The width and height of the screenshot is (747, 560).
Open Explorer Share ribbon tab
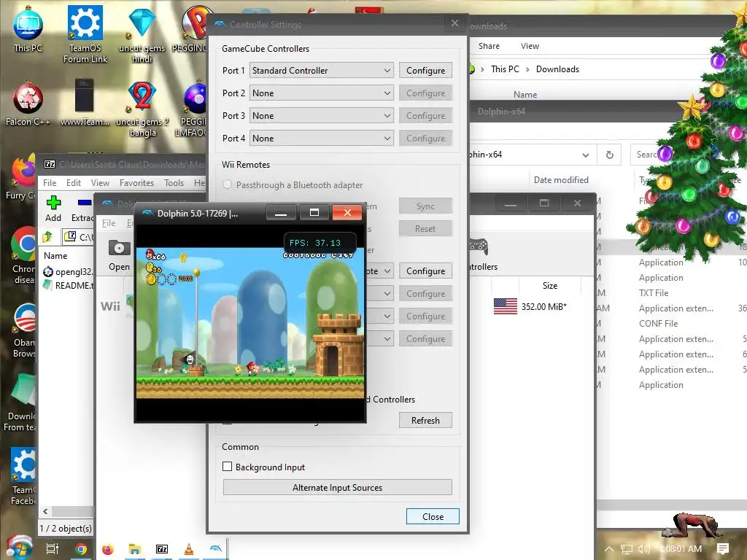[489, 46]
